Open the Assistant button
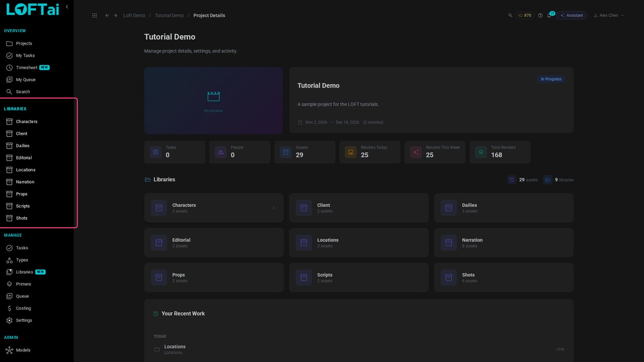This screenshot has height=362, width=644. coord(572,16)
